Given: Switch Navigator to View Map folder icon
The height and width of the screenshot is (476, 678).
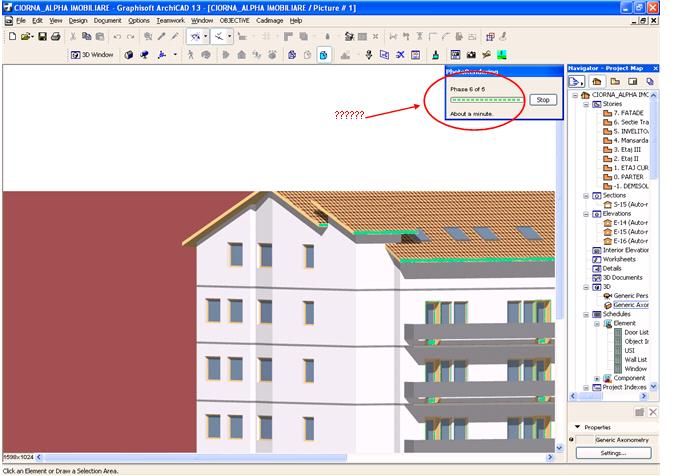Looking at the screenshot, I should point(615,81).
